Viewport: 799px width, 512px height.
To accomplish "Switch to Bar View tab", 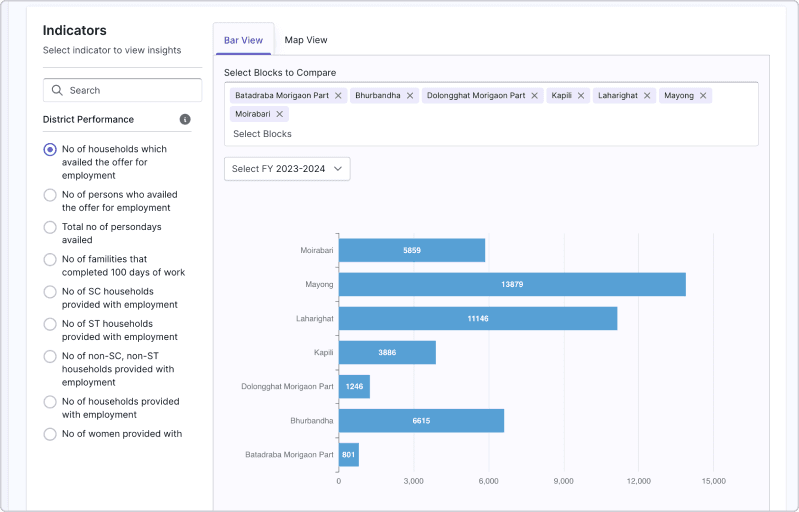I will point(244,40).
